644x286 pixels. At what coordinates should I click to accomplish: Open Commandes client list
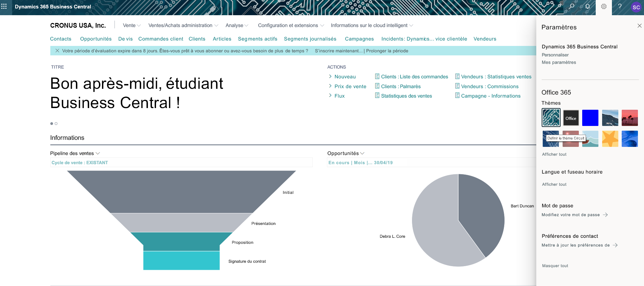(x=161, y=39)
